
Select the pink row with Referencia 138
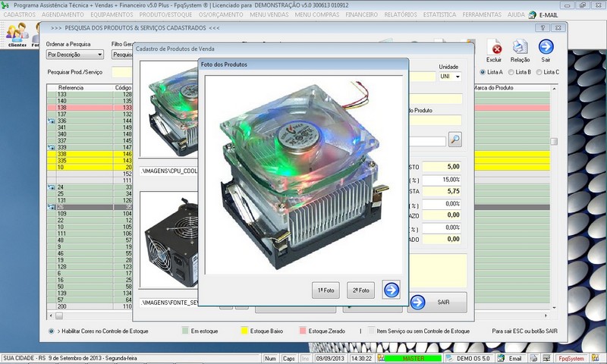(90, 108)
